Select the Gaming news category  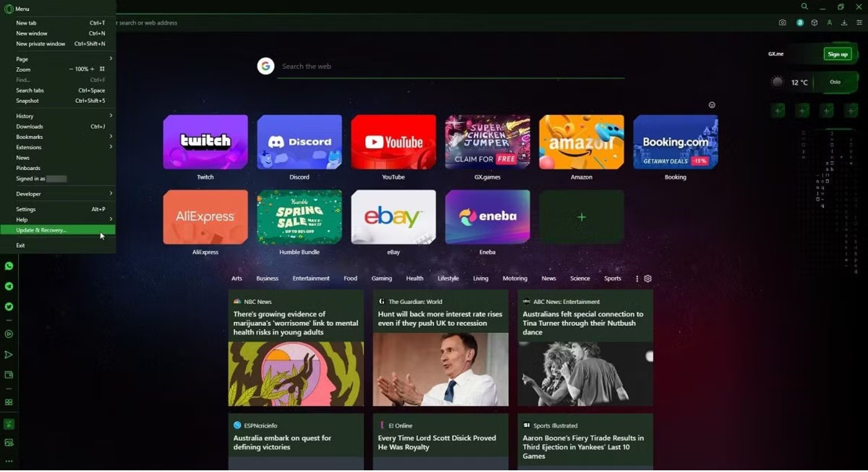[381, 279]
